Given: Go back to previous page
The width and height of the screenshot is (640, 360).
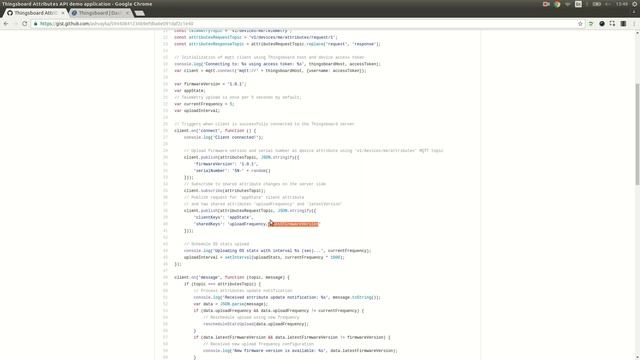Looking at the screenshot, I should pos(6,24).
